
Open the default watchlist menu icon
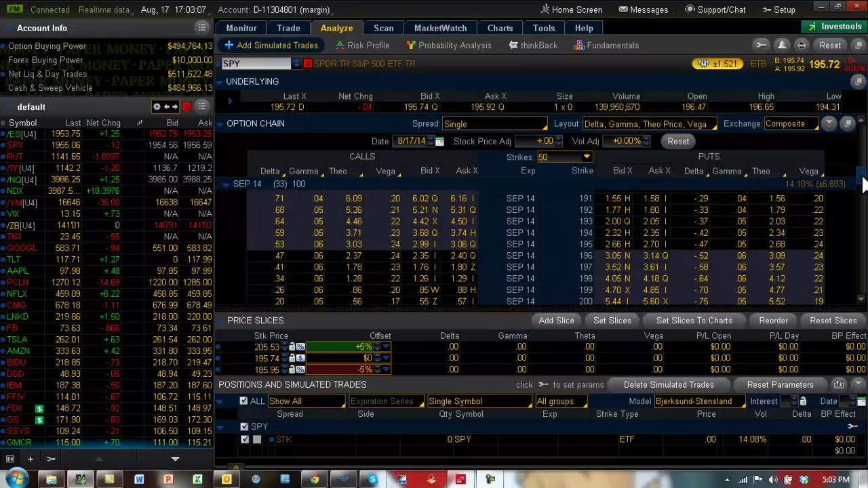pyautogui.click(x=202, y=106)
